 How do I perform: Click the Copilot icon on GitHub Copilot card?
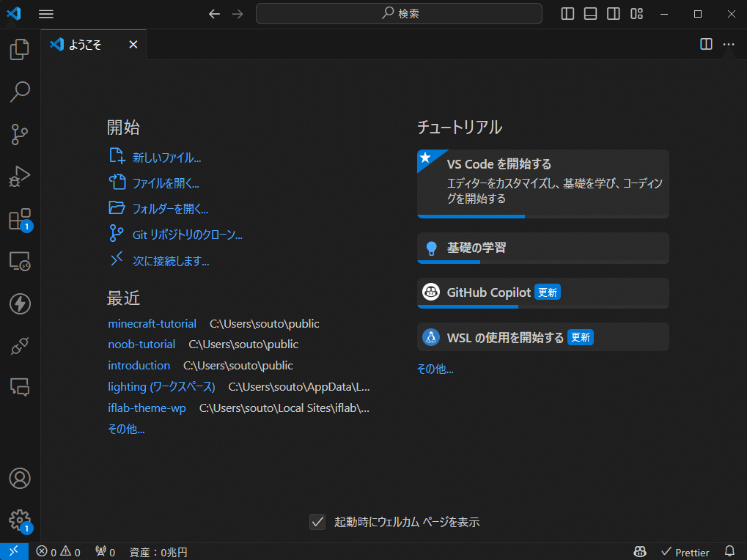pyautogui.click(x=431, y=292)
